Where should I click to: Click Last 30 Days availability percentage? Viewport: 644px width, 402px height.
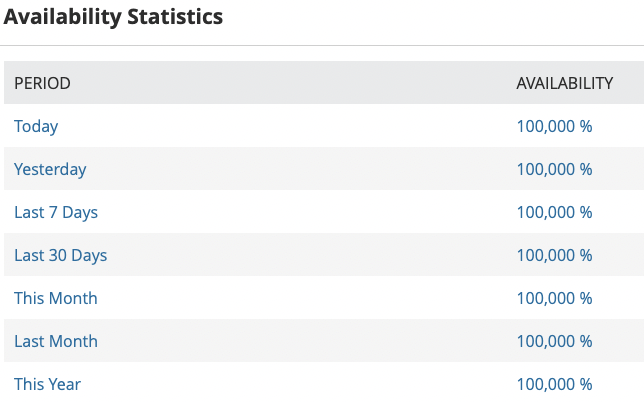tap(554, 255)
